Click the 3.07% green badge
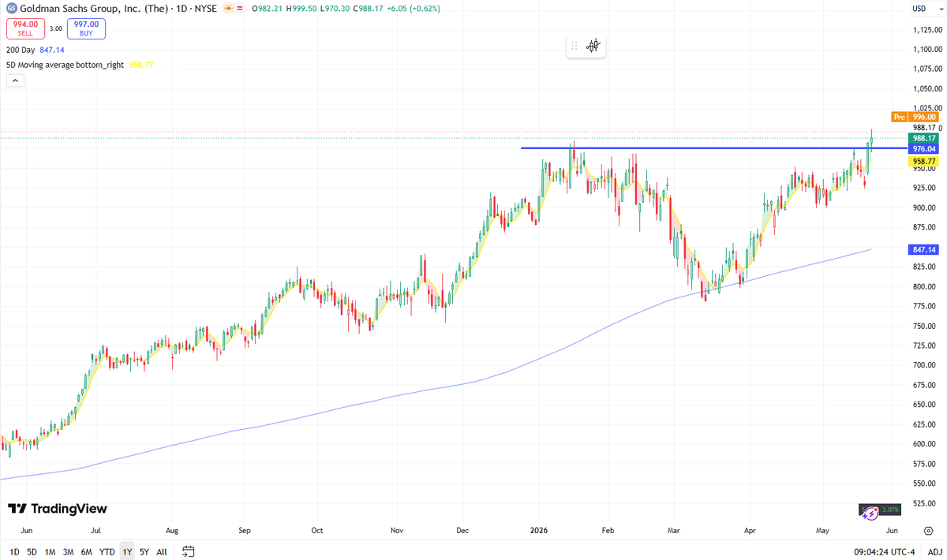The image size is (947, 560). point(889,511)
